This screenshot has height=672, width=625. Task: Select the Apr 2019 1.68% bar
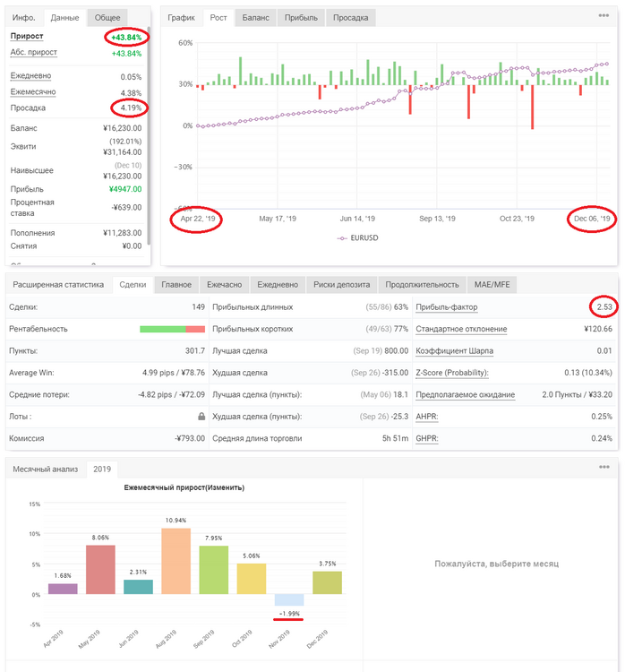click(x=63, y=589)
